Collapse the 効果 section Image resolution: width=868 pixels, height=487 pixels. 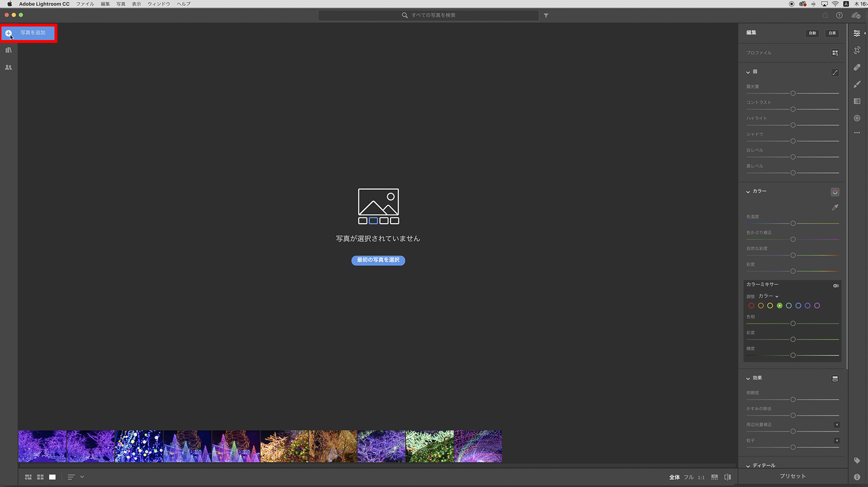(x=748, y=379)
